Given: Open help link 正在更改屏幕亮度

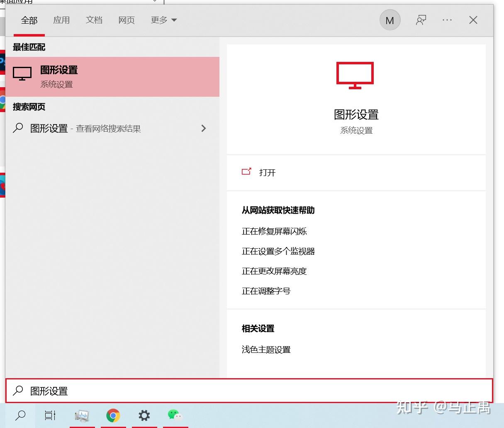Looking at the screenshot, I should click(274, 271).
